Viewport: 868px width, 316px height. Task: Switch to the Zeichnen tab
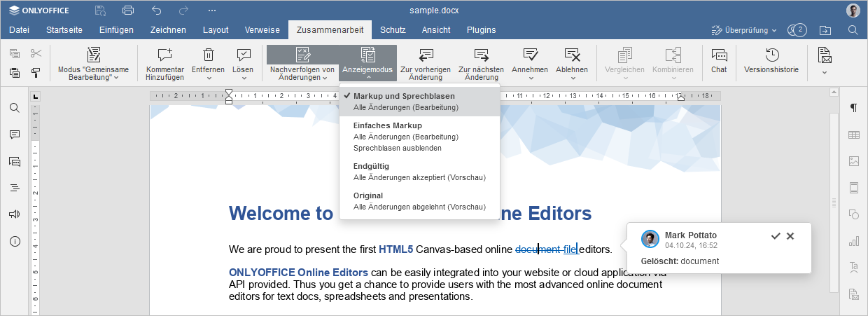[x=168, y=30]
